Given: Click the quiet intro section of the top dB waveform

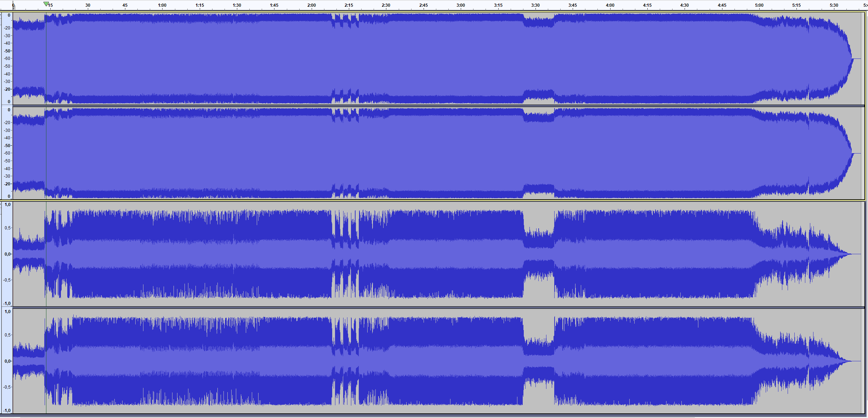Looking at the screenshot, I should (x=28, y=58).
